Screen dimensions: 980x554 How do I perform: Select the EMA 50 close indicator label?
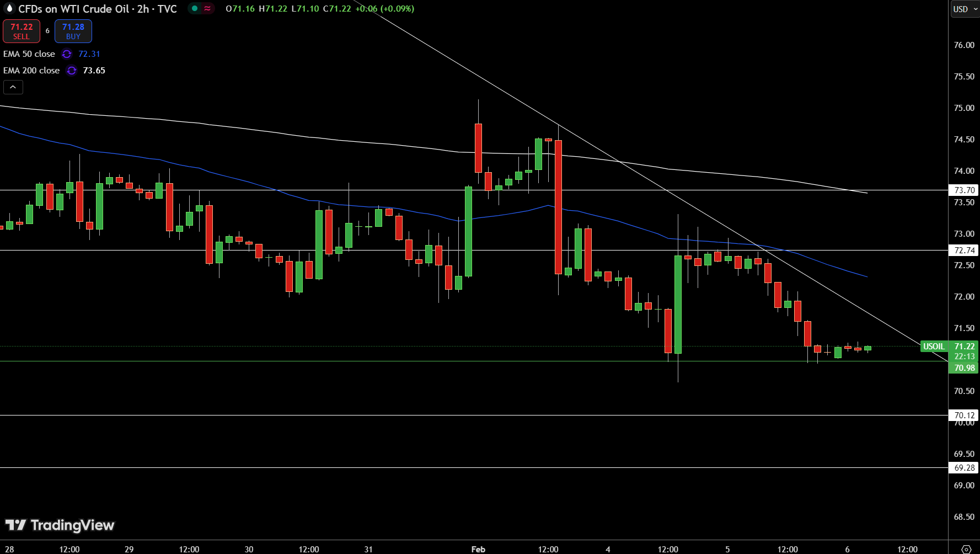click(x=29, y=54)
